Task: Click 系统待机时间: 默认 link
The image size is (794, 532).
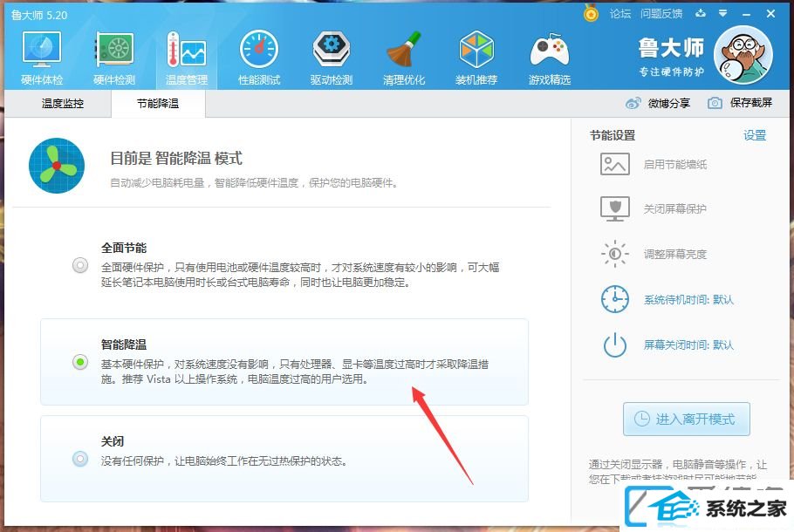Action: 688,300
